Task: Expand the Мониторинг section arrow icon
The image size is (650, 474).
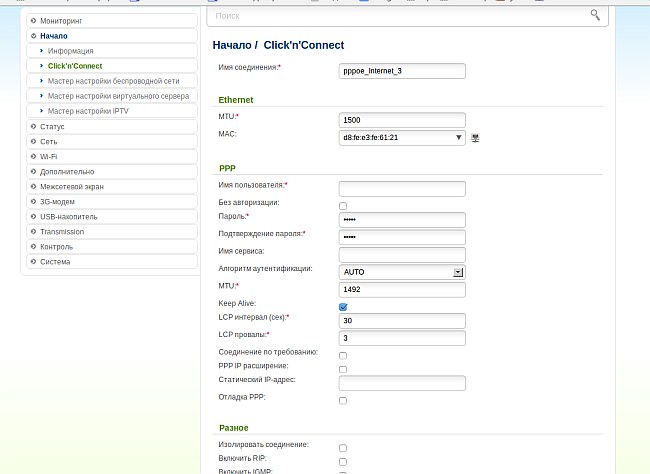Action: pyautogui.click(x=33, y=20)
